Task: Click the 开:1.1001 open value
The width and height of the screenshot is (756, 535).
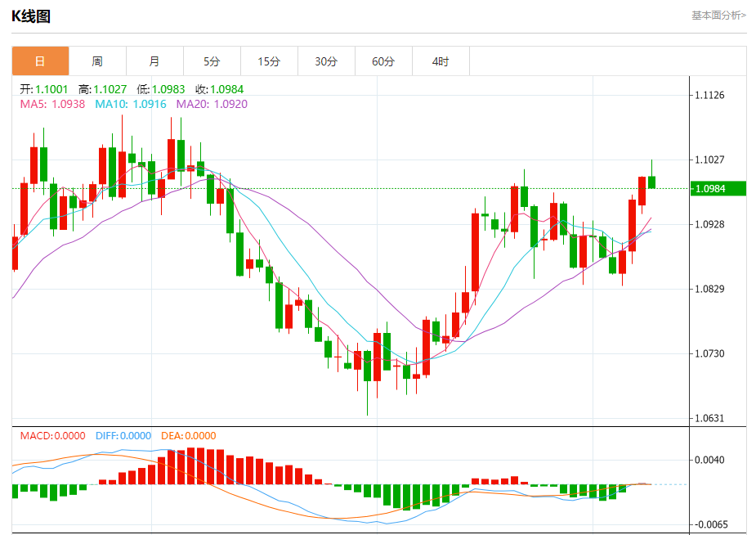Action: 44,89
